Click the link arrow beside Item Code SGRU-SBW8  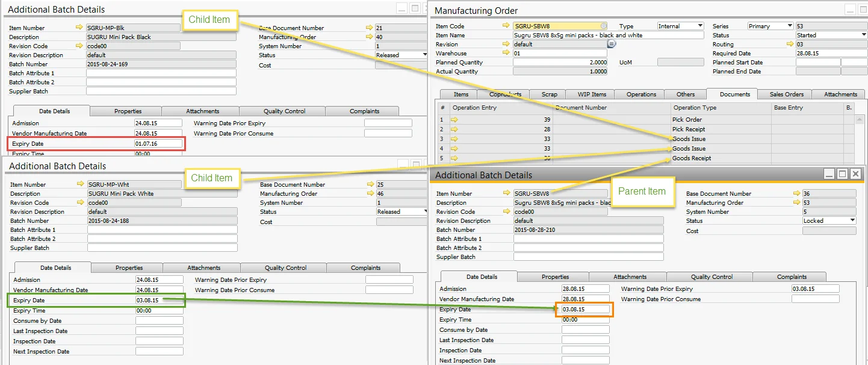point(506,26)
